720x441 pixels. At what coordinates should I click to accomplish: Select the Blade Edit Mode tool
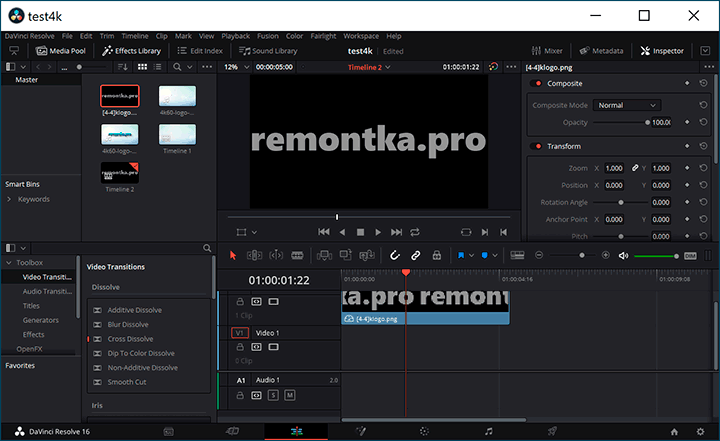297,255
